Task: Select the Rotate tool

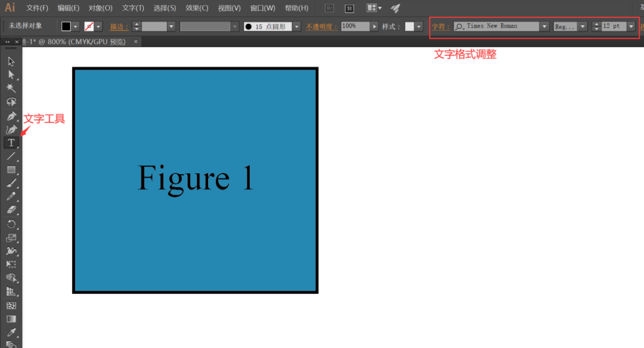Action: [x=11, y=224]
